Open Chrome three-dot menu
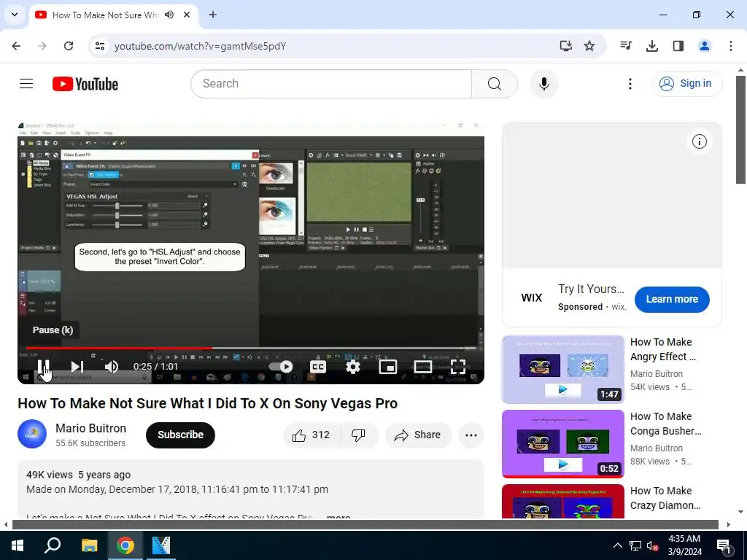Image resolution: width=747 pixels, height=560 pixels. pos(730,46)
